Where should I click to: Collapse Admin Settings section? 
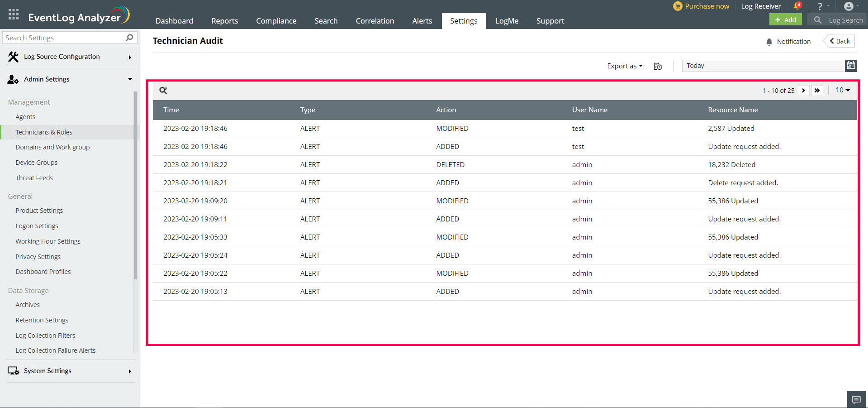click(70, 79)
